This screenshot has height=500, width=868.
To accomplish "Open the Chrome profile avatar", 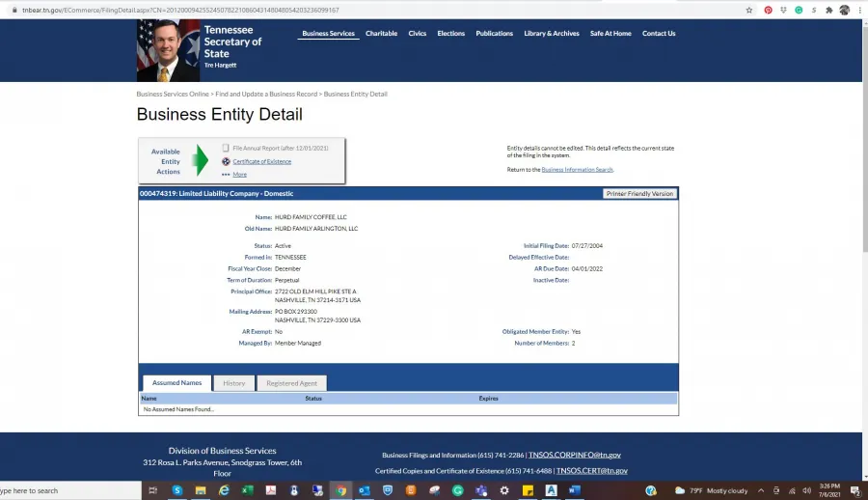I will (x=844, y=10).
